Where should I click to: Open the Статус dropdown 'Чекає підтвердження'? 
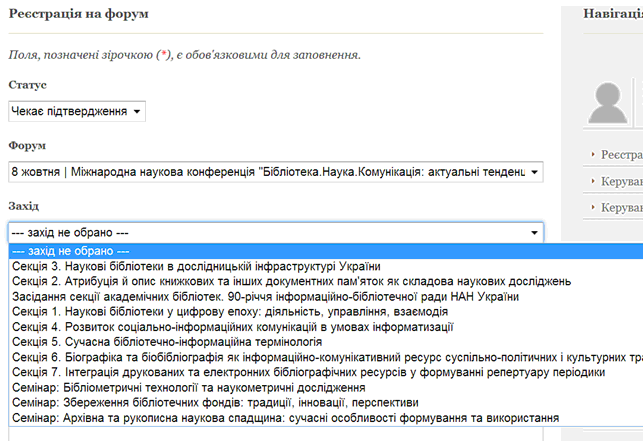click(x=76, y=111)
